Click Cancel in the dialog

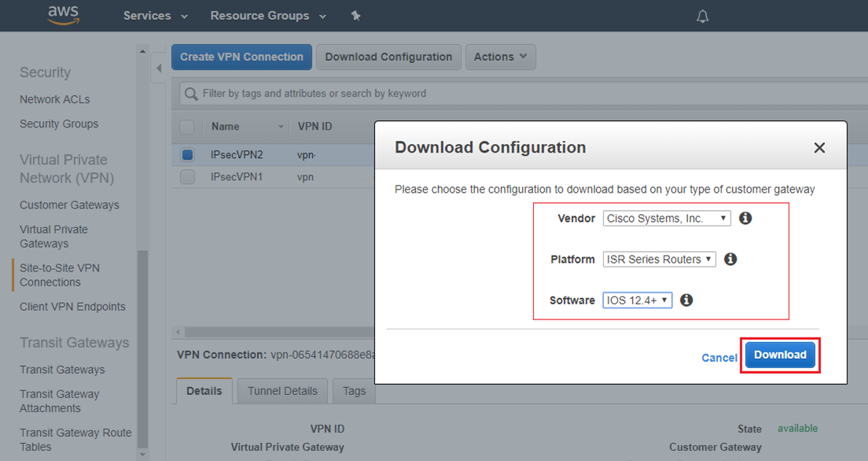(x=719, y=358)
